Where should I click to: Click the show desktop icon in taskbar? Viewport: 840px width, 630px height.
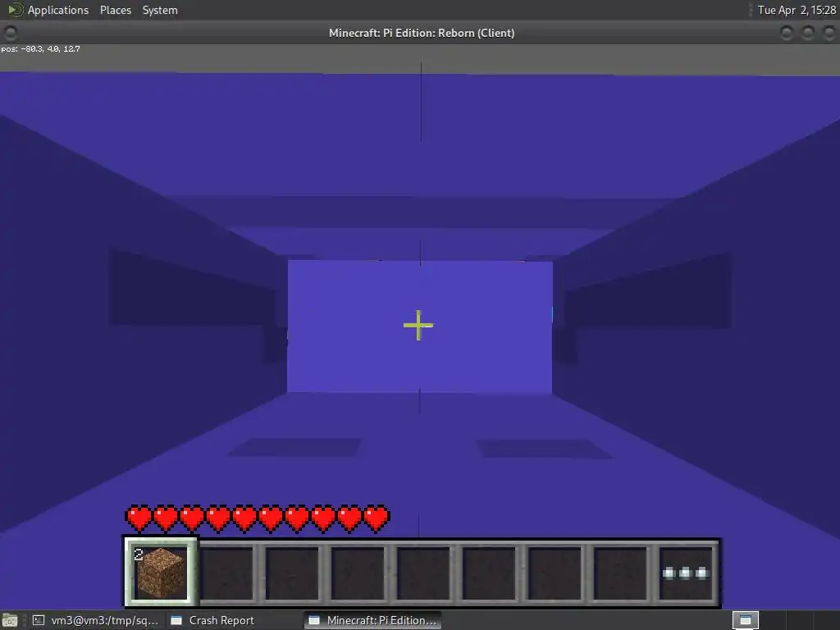pyautogui.click(x=9, y=621)
